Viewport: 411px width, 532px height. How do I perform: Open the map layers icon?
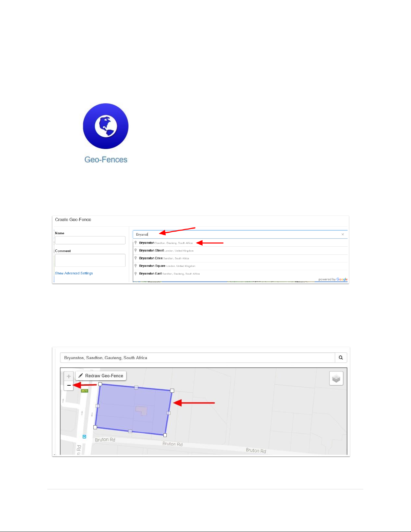[336, 379]
